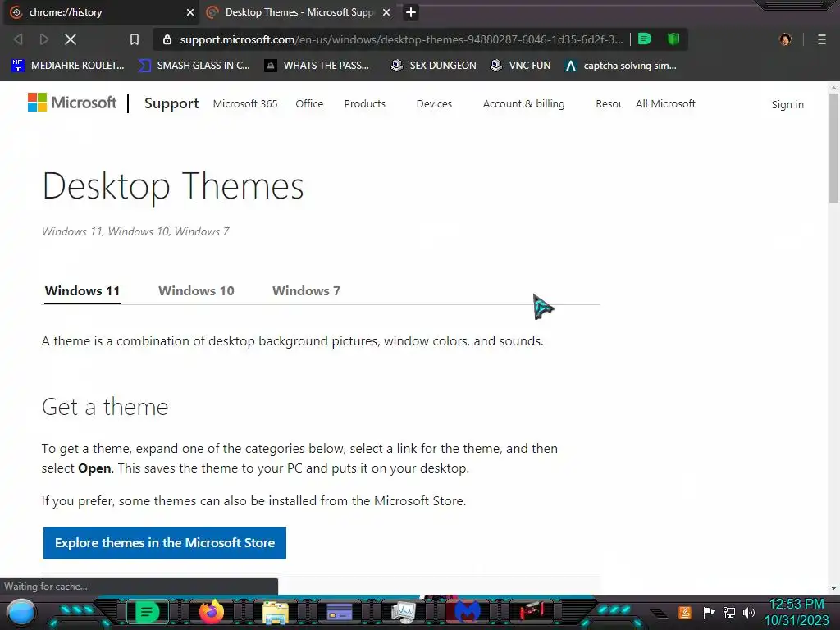840x630 pixels.
Task: View site info via the padlock icon
Action: coord(167,39)
